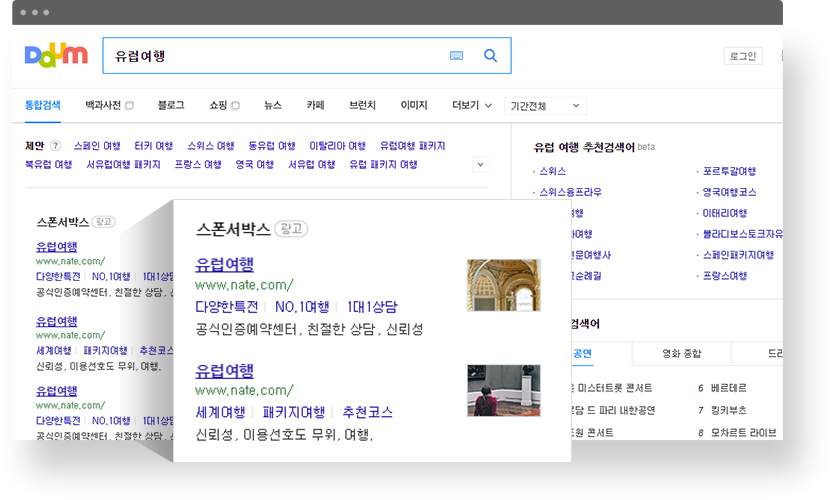
Task: Click 스위스융프라우 recommended search term
Action: (x=570, y=192)
